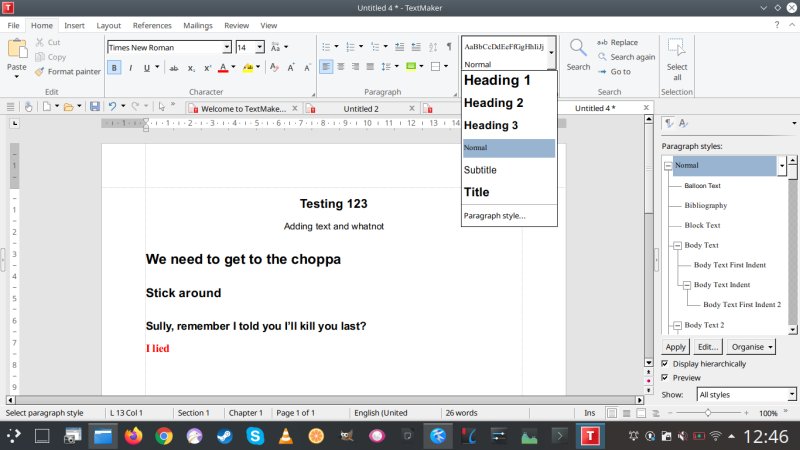Click the Search magnifier icon

coord(578,48)
